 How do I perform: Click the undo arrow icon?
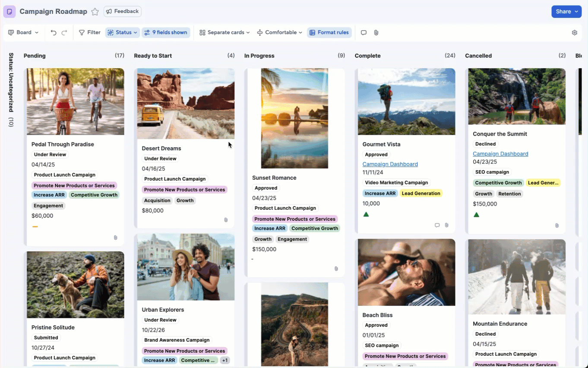pyautogui.click(x=54, y=32)
